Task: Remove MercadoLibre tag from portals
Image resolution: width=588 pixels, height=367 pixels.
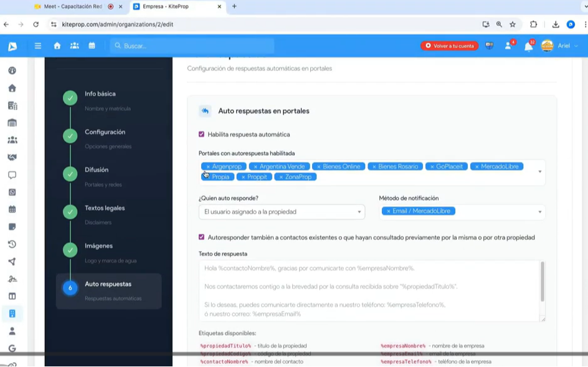Action: pos(477,166)
